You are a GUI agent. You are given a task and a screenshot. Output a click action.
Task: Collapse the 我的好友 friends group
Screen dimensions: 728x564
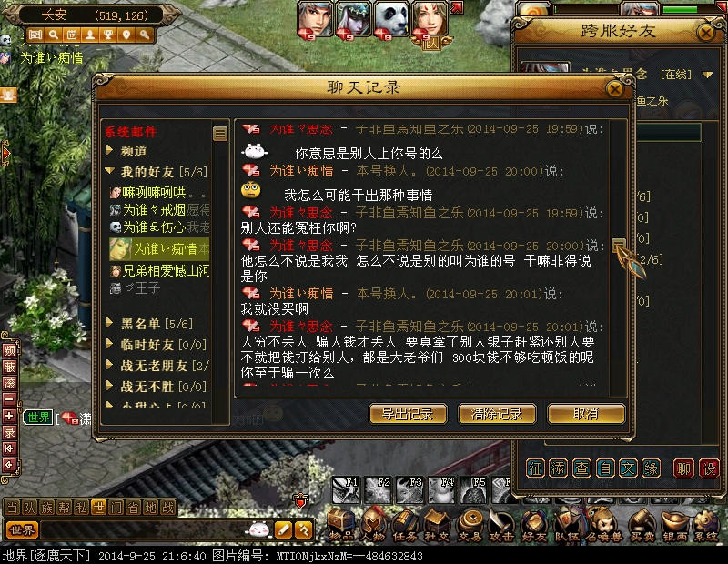tap(157, 172)
